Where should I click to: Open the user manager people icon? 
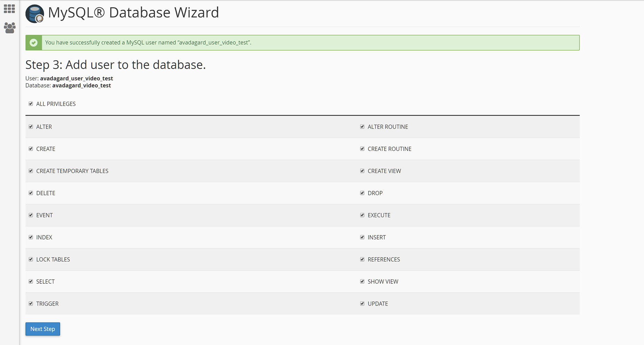click(9, 28)
